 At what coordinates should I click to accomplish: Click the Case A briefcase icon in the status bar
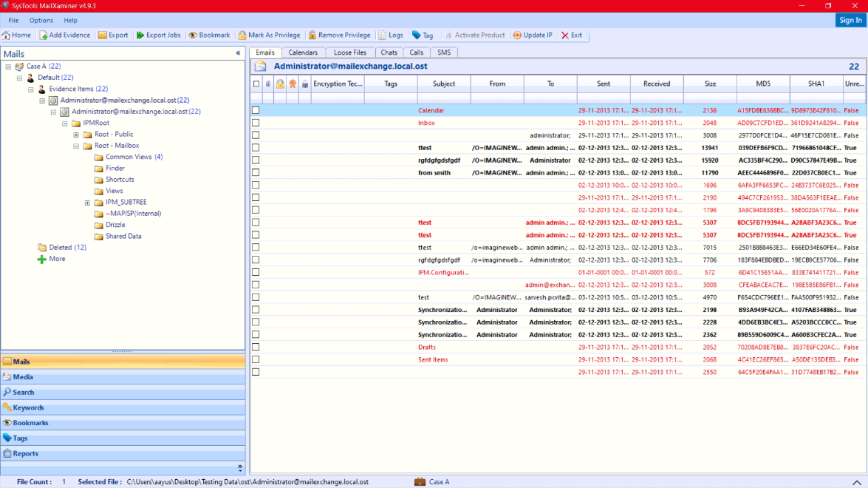pos(420,482)
